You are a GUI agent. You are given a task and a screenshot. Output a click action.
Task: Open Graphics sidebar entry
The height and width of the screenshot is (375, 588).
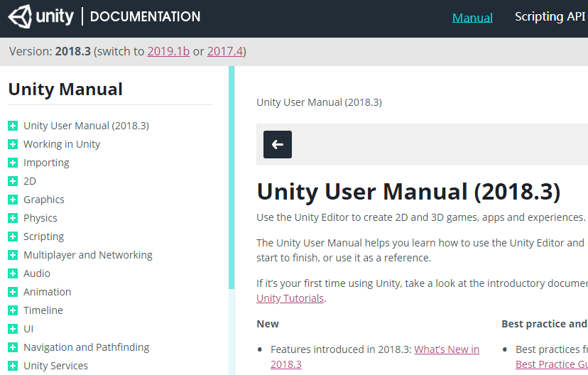44,200
